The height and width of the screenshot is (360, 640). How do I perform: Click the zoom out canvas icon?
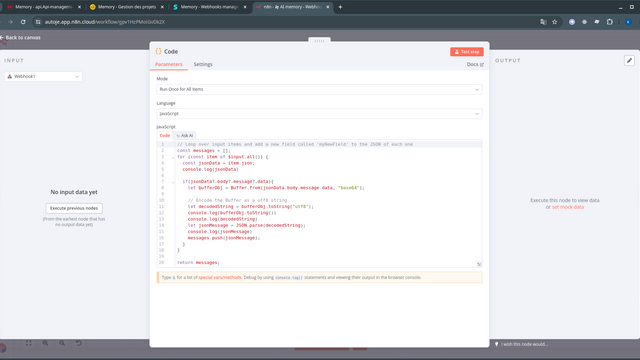[62, 343]
